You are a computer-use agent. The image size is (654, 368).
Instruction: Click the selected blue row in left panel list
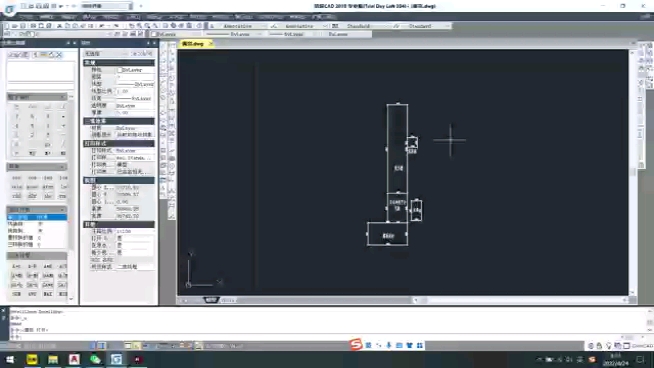point(37,217)
